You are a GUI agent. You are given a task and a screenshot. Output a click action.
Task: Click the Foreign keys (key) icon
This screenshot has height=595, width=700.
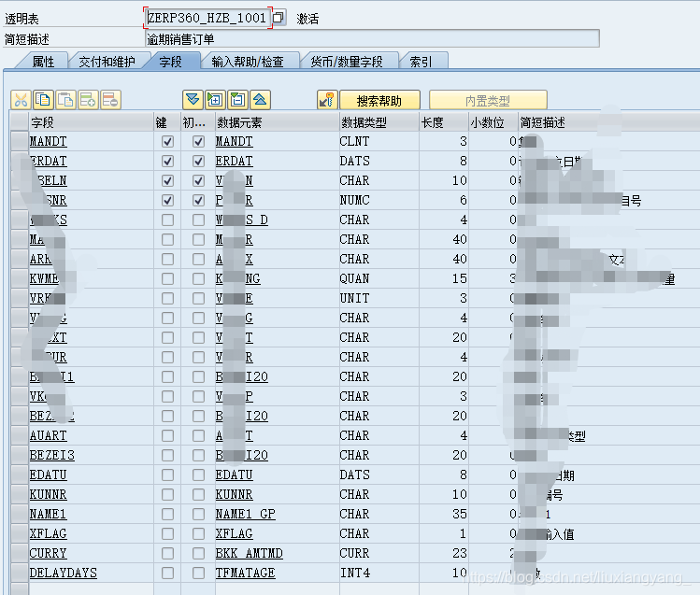(x=327, y=100)
